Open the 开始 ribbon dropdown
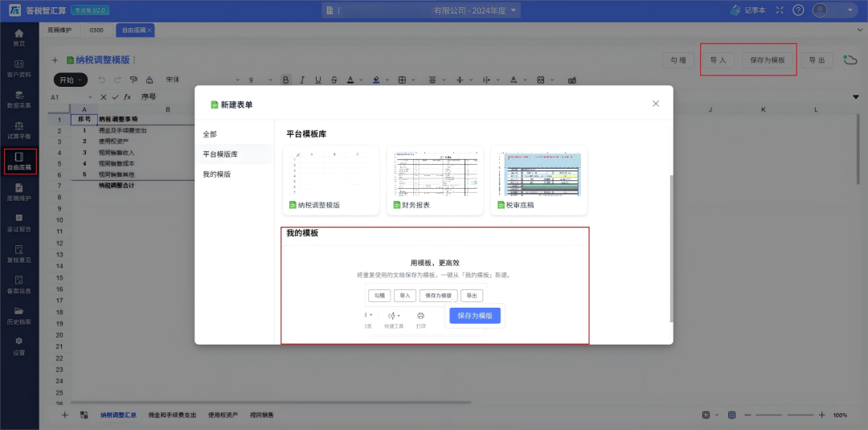The width and height of the screenshot is (868, 430). click(x=70, y=80)
